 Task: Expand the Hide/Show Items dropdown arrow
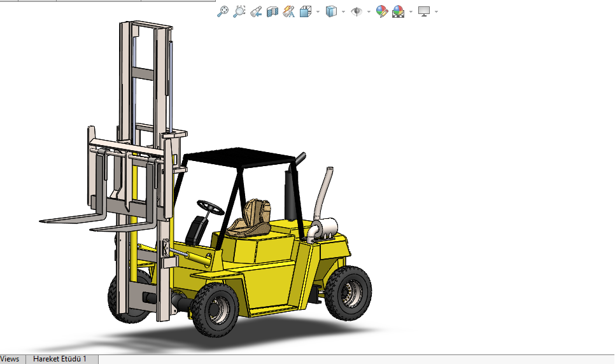pyautogui.click(x=369, y=11)
